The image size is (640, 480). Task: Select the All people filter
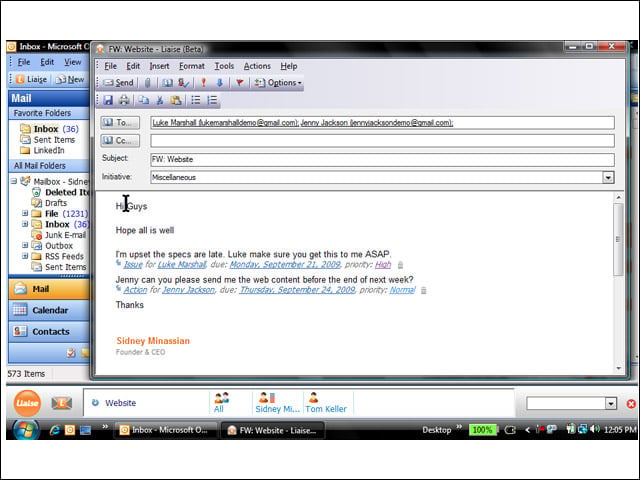(x=222, y=403)
